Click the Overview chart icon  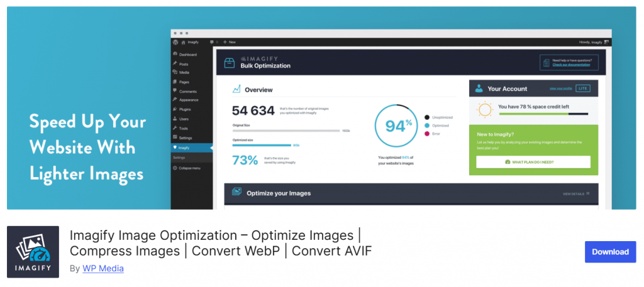coord(236,89)
